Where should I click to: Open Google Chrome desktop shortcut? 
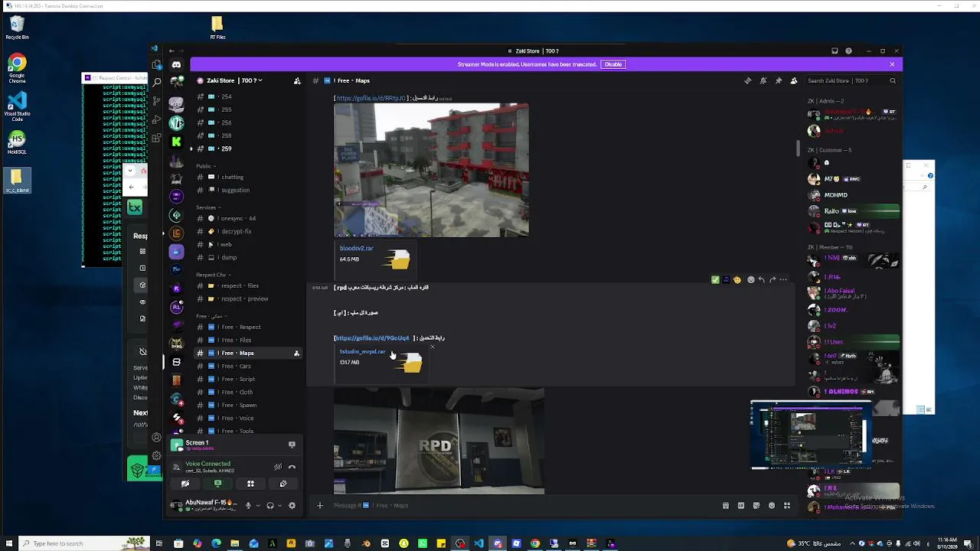coord(17,67)
